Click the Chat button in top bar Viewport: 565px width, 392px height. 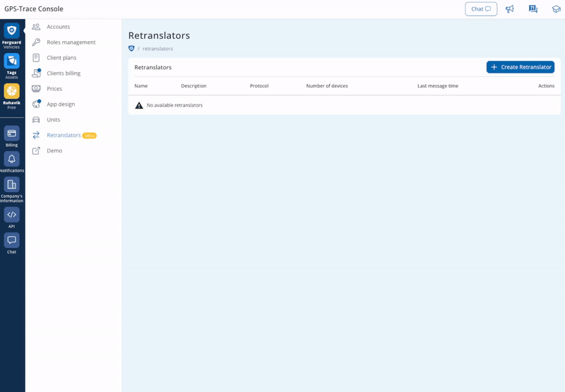click(x=481, y=9)
